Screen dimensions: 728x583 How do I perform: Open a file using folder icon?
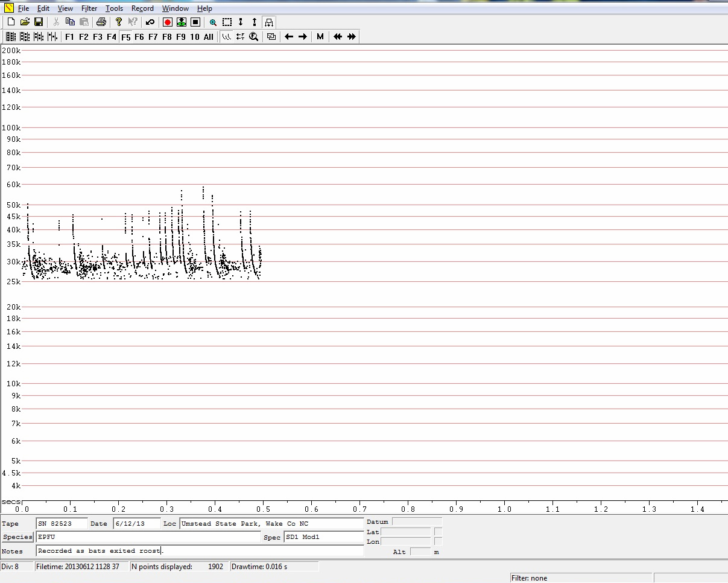coord(25,22)
